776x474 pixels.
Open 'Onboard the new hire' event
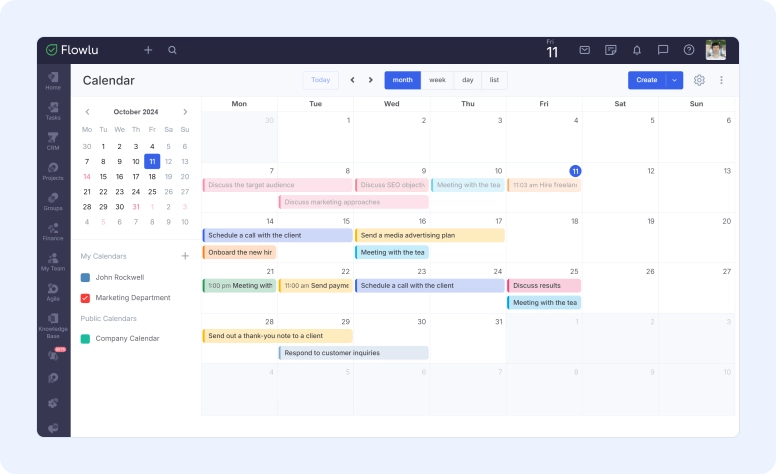click(x=240, y=252)
